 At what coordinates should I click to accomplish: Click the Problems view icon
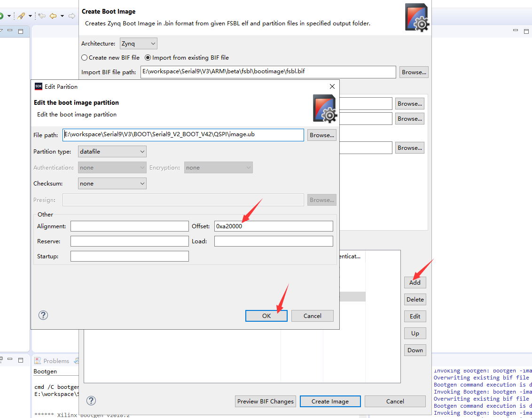(38, 361)
